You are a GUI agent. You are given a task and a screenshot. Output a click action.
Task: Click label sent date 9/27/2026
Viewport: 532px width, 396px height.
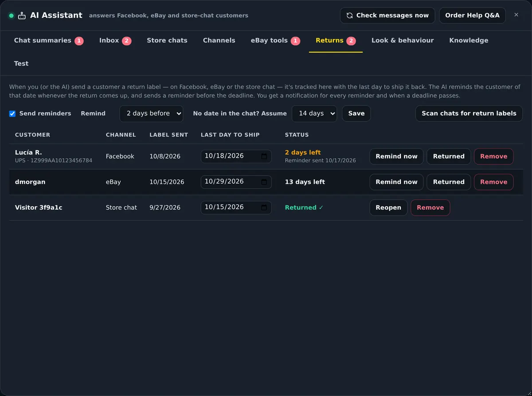[165, 208]
